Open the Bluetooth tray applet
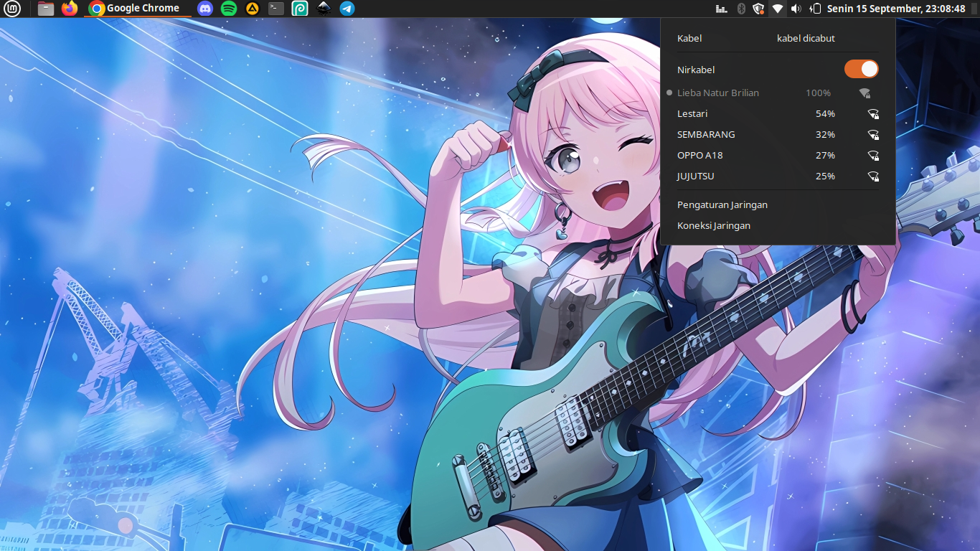 point(741,9)
